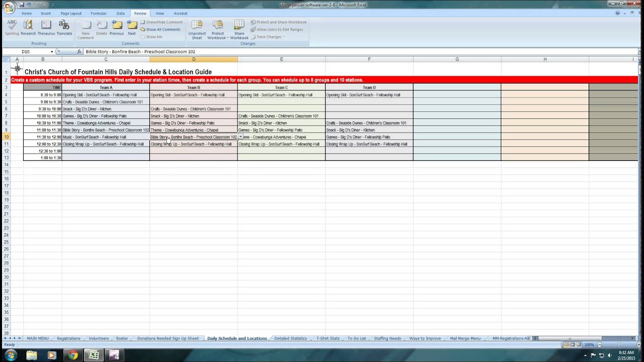644x362 pixels.
Task: Switch to T-Shirt Stats sheet tab
Action: point(328,338)
